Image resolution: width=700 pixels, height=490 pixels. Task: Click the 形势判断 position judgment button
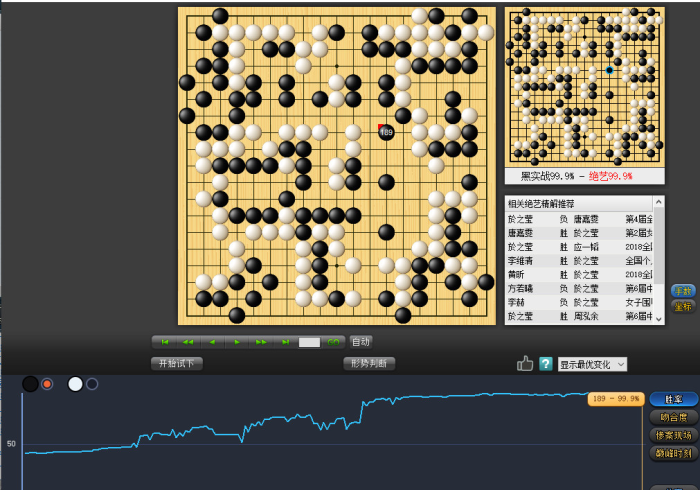(370, 364)
